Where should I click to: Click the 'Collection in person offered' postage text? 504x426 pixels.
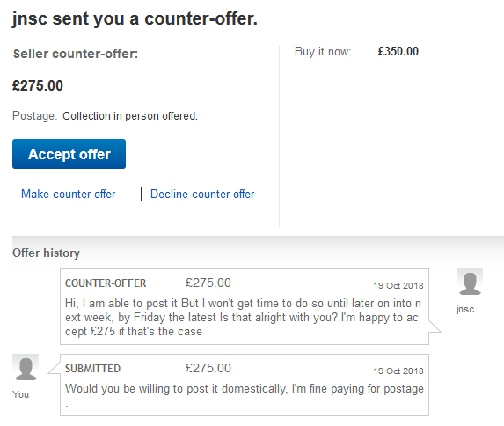click(x=130, y=116)
